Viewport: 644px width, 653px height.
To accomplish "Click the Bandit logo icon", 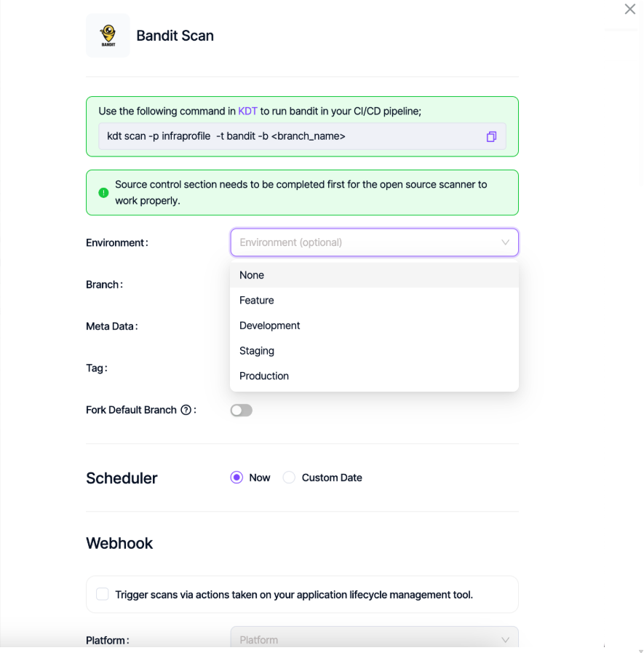I will pos(108,35).
